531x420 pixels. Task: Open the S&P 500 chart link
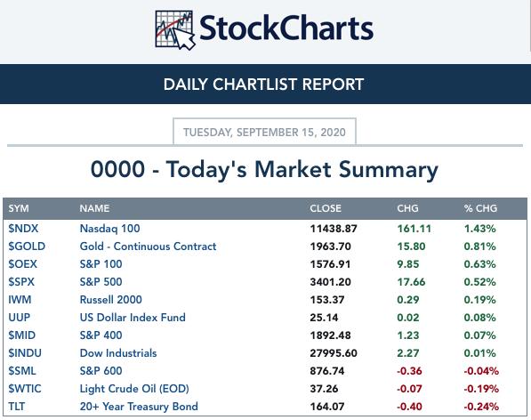click(x=101, y=282)
